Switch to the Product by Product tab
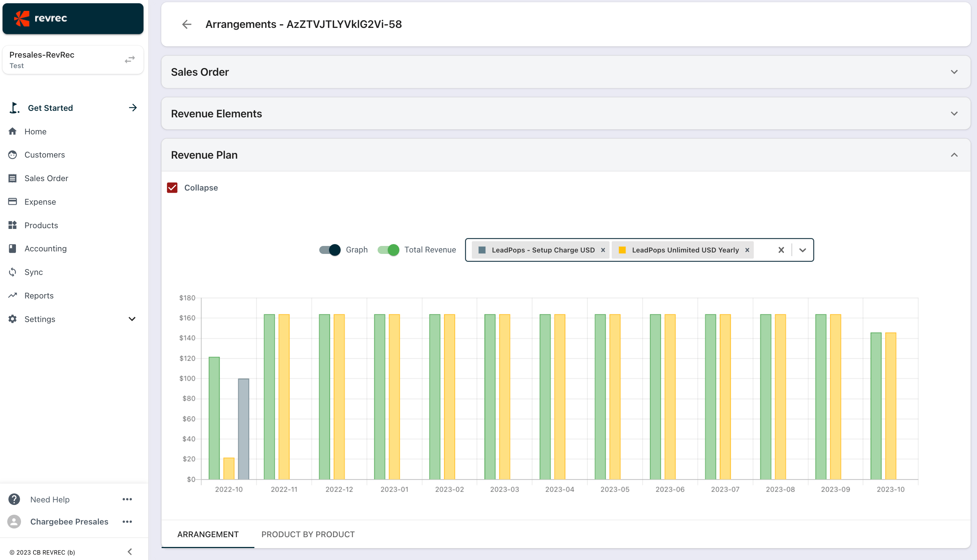Image resolution: width=977 pixels, height=560 pixels. [x=307, y=534]
